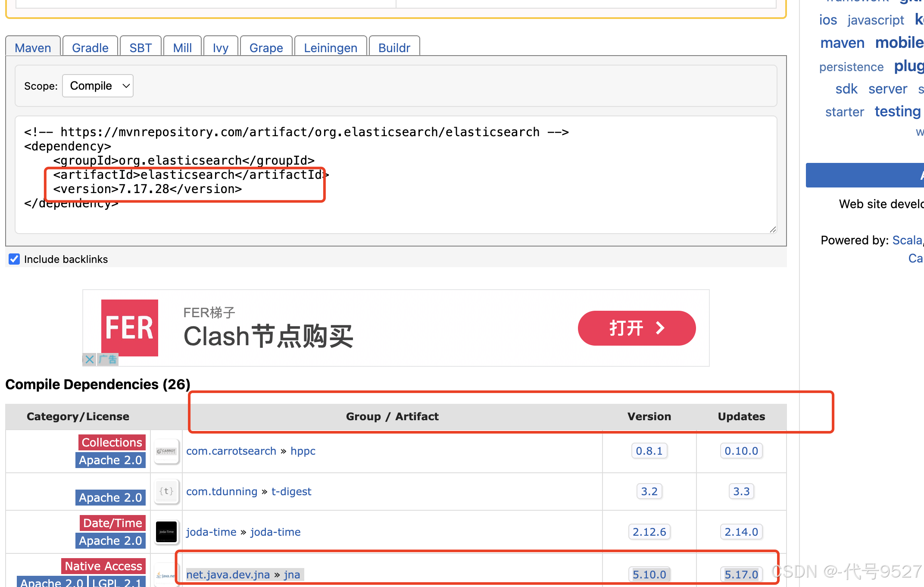Click the FER red logo image
The width and height of the screenshot is (924, 587).
point(130,328)
